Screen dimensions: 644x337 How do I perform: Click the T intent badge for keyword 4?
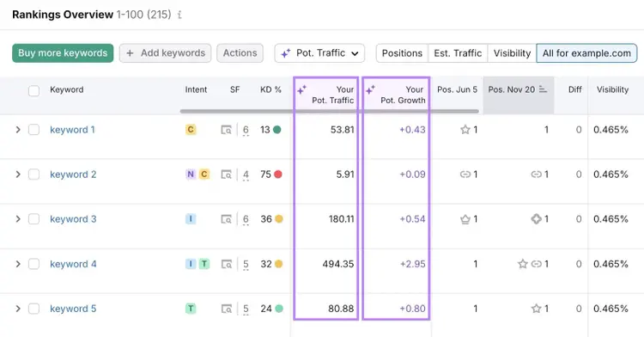(x=204, y=264)
